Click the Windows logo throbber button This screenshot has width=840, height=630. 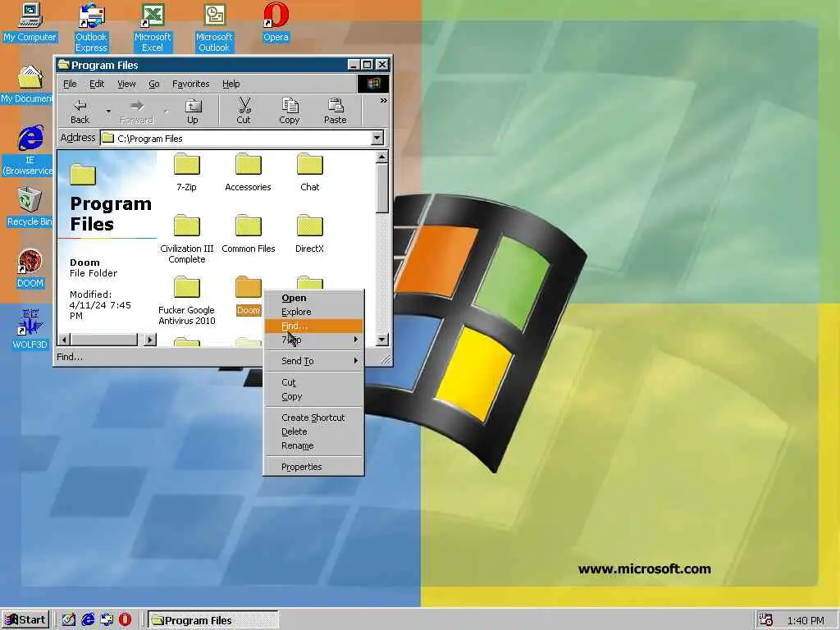click(x=373, y=84)
